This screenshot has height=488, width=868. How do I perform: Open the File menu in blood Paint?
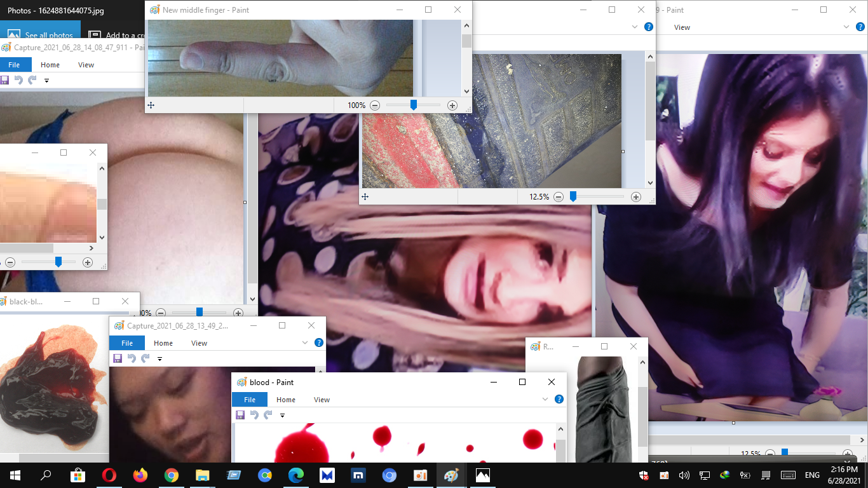250,400
